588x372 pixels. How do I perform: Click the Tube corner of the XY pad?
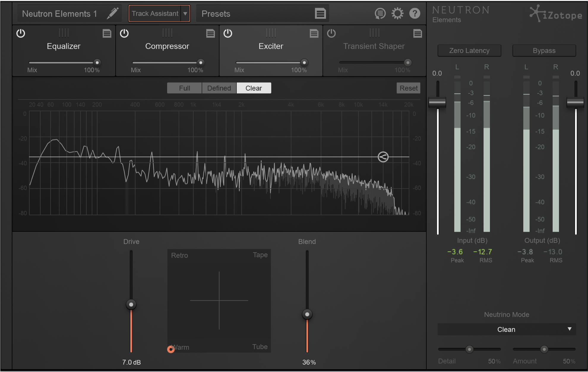click(260, 347)
